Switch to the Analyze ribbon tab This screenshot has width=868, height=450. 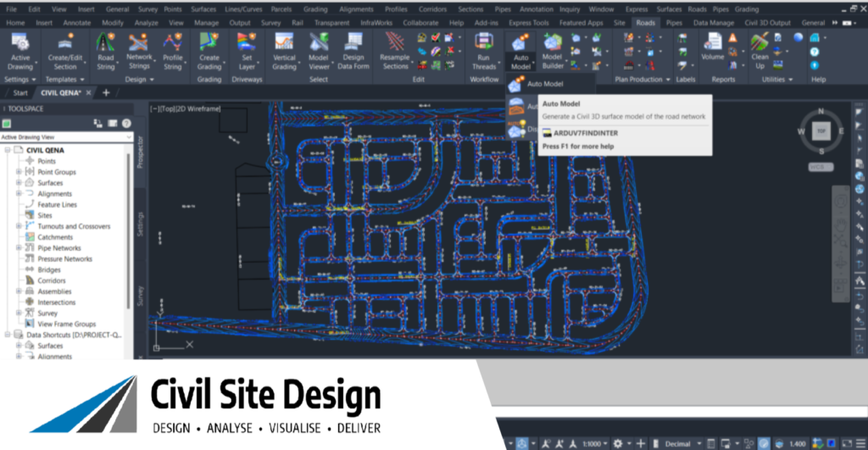tap(146, 23)
